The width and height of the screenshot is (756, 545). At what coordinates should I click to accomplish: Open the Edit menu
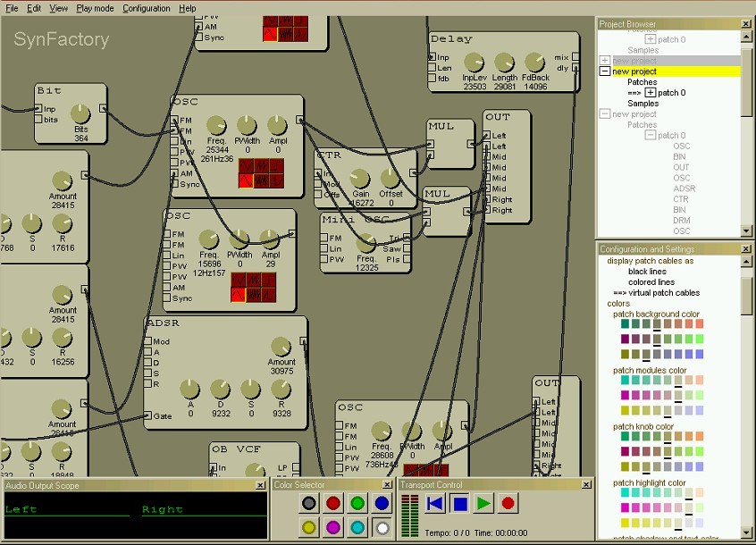pos(34,8)
